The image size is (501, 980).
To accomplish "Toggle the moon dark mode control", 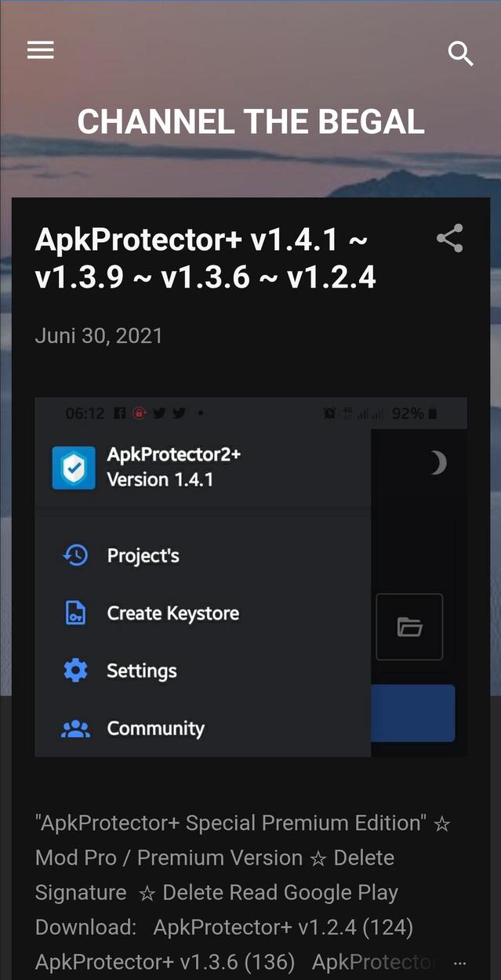I will click(436, 462).
